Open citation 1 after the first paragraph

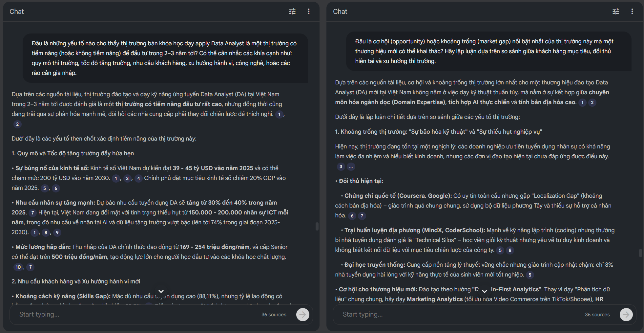click(x=279, y=114)
